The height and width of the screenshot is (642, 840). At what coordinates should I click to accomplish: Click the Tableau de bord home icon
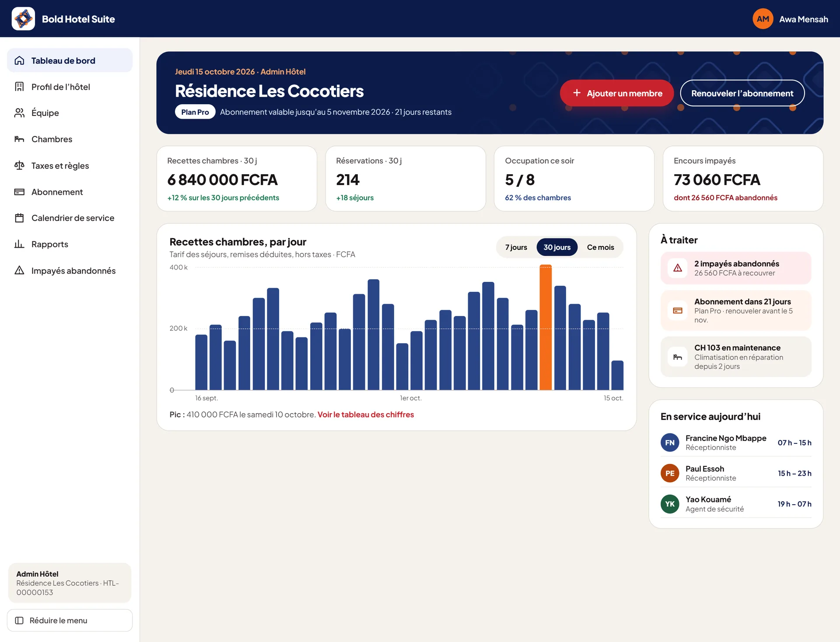pos(19,60)
